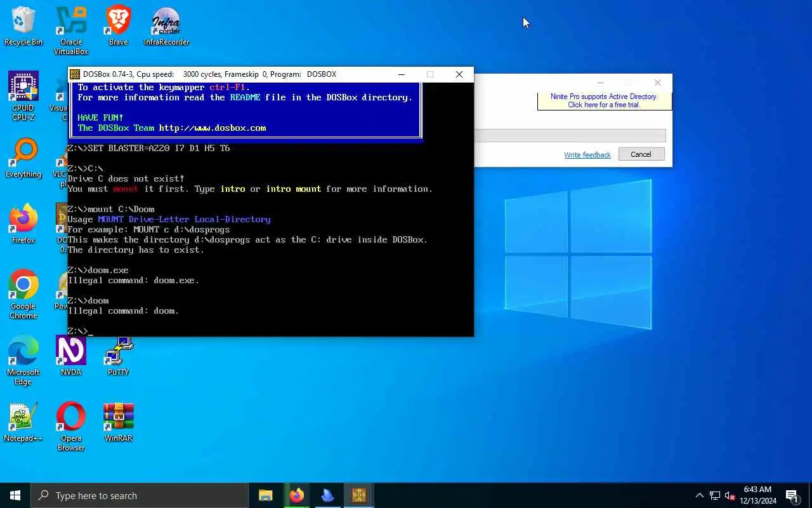Click the 'Illegal command: doom.exe.' line

click(133, 280)
